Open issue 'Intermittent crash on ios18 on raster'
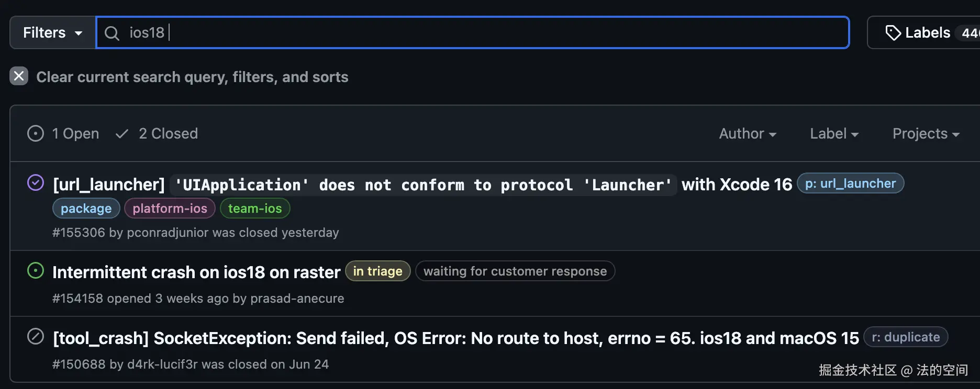 (196, 272)
